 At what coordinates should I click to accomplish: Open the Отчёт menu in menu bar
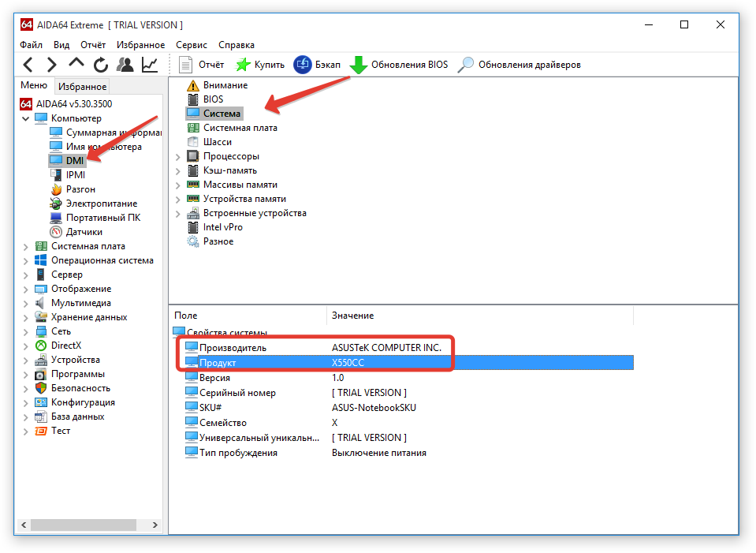pyautogui.click(x=92, y=45)
